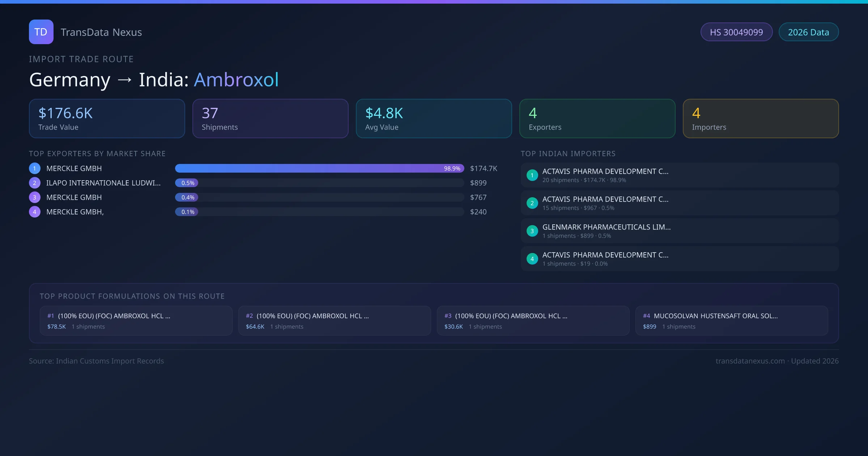Open the $176.6K Trade Value card
The height and width of the screenshot is (456, 868).
107,119
